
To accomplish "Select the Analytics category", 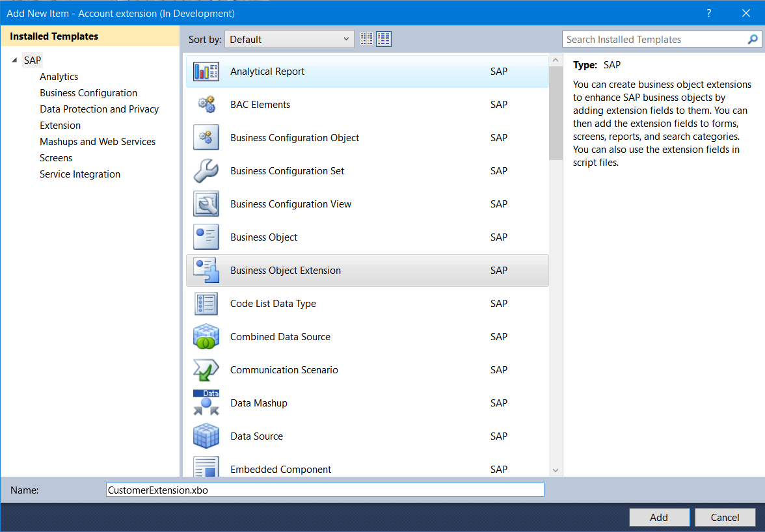I will pyautogui.click(x=59, y=77).
